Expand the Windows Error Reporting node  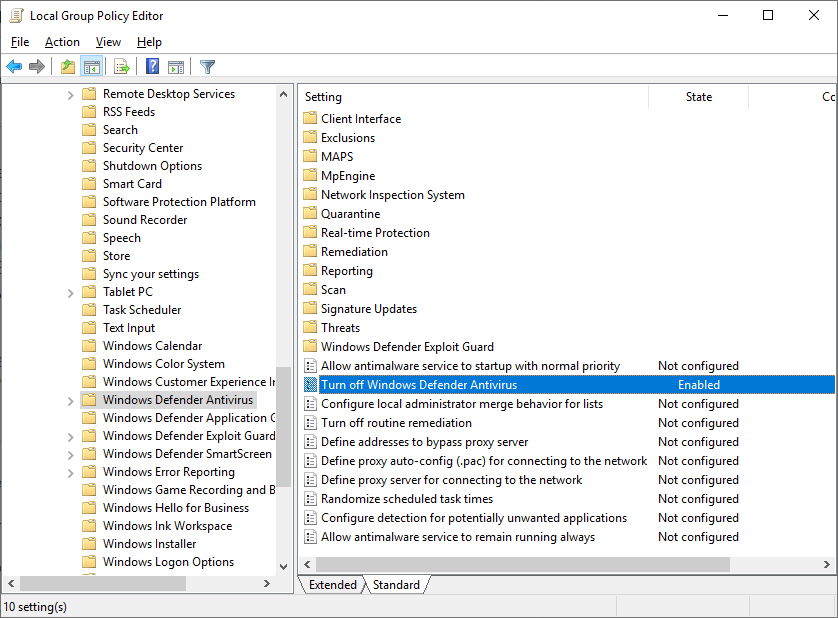[71, 473]
